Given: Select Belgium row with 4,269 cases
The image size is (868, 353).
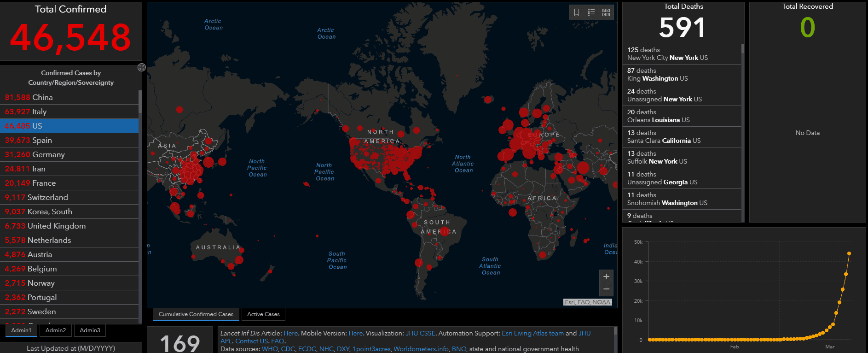Looking at the screenshot, I should pos(69,269).
